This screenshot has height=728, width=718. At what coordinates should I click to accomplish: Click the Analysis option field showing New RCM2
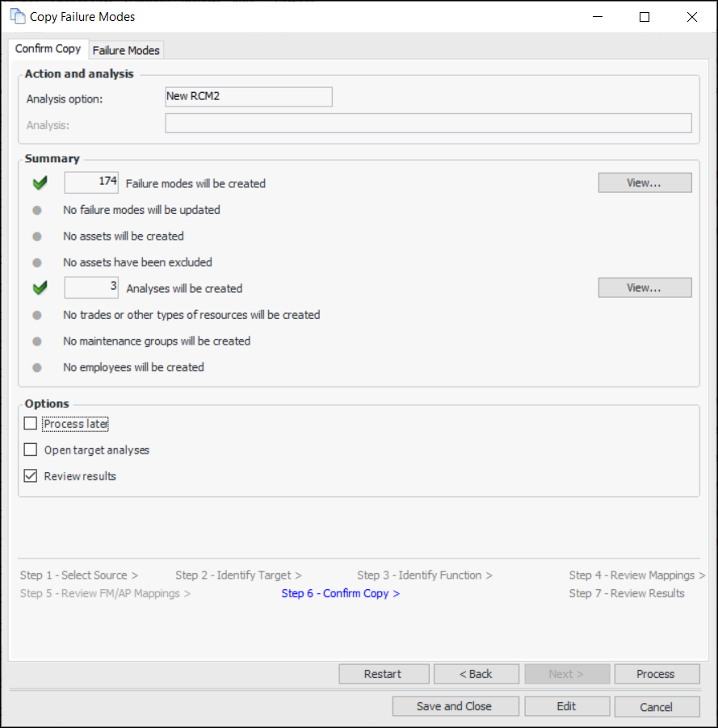248,97
